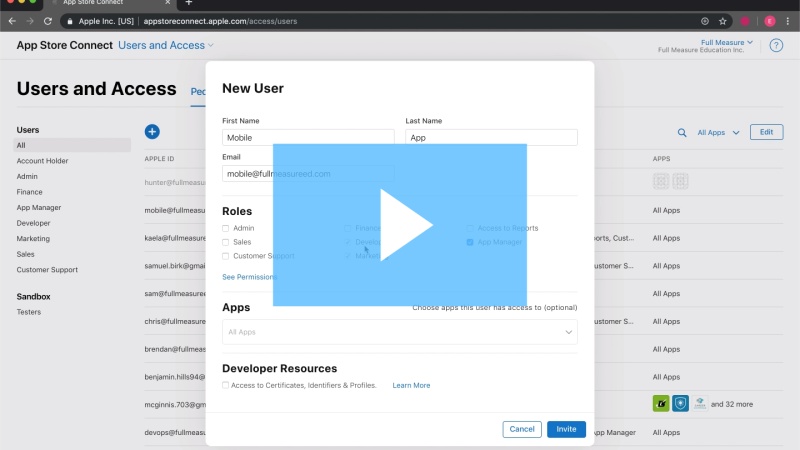Open kaela@fullmeasure user row
This screenshot has width=800, height=450.
click(x=175, y=238)
